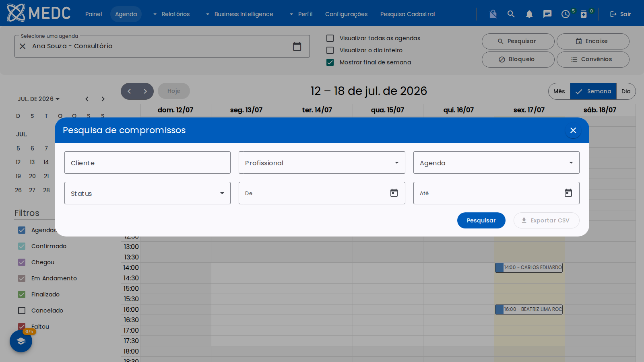Open notifications bell icon
The width and height of the screenshot is (644, 362).
click(x=529, y=14)
